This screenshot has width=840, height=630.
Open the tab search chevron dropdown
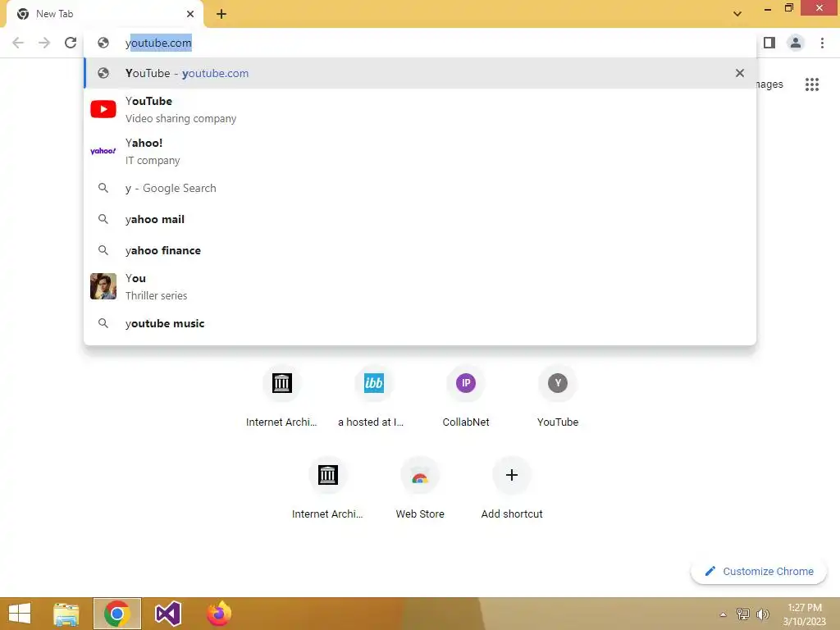point(737,14)
